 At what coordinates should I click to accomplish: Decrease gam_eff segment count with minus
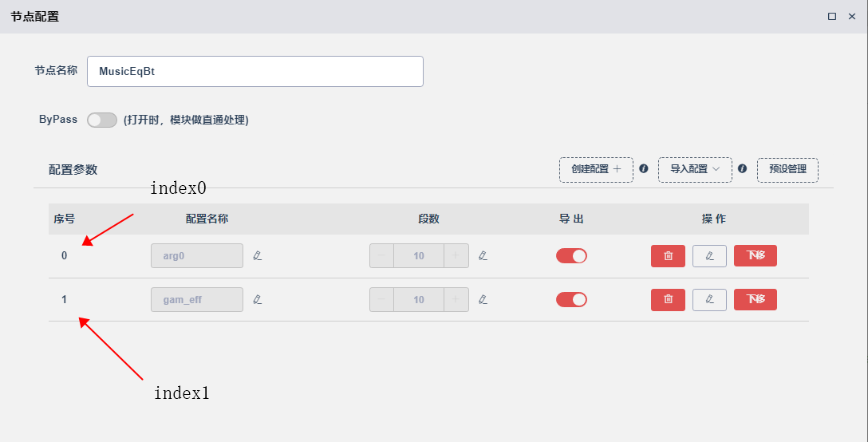click(381, 300)
